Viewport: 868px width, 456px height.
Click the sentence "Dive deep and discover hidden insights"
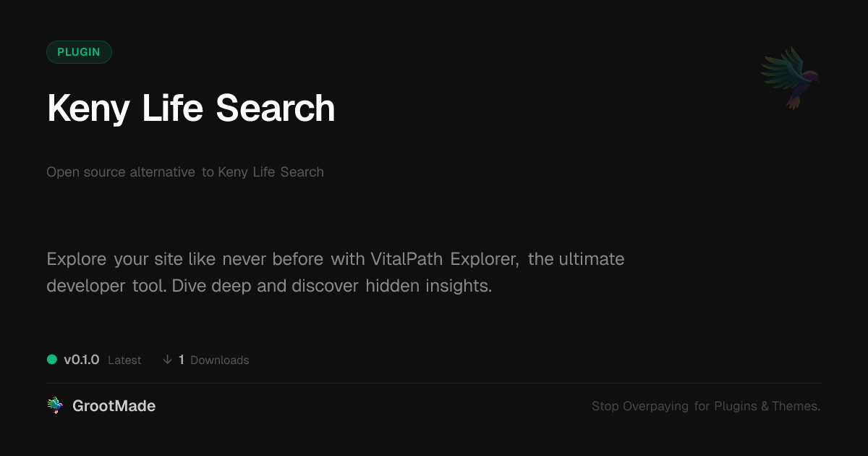coord(332,286)
